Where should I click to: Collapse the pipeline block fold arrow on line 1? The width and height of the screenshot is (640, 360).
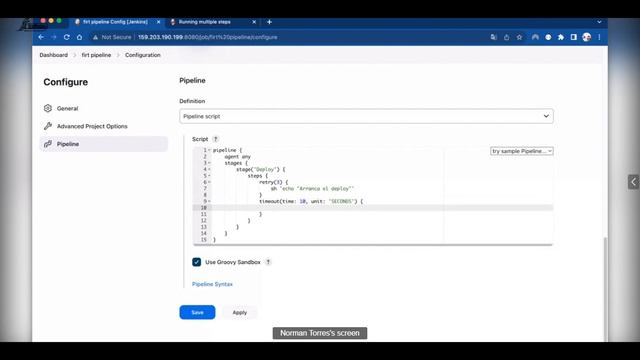(209, 150)
